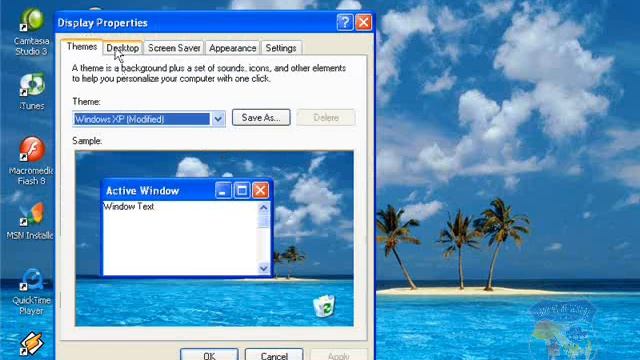Open the Screen Saver tab

pos(174,48)
